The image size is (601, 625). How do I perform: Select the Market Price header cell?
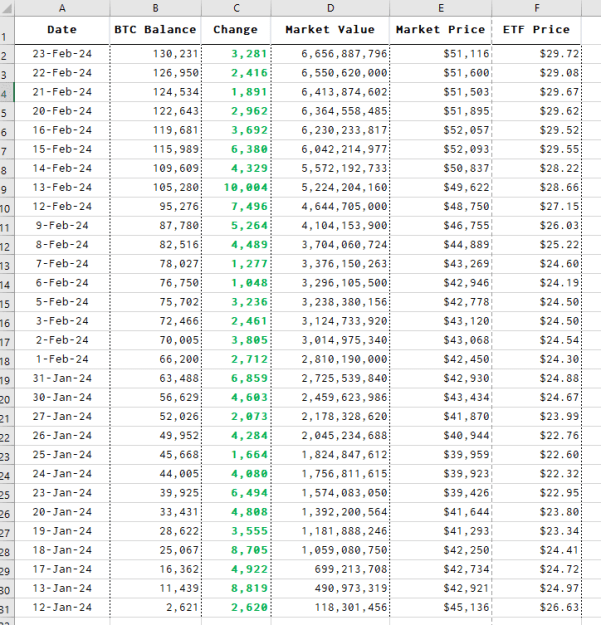click(x=441, y=30)
